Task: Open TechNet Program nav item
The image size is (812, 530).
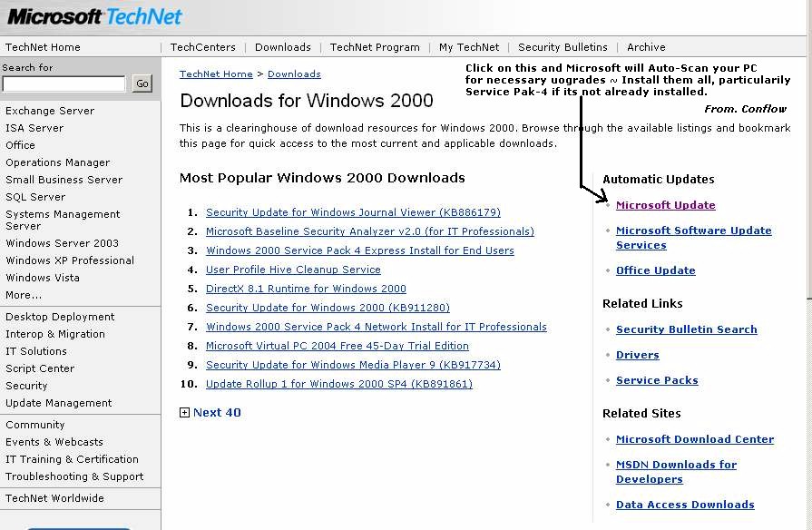Action: [375, 47]
